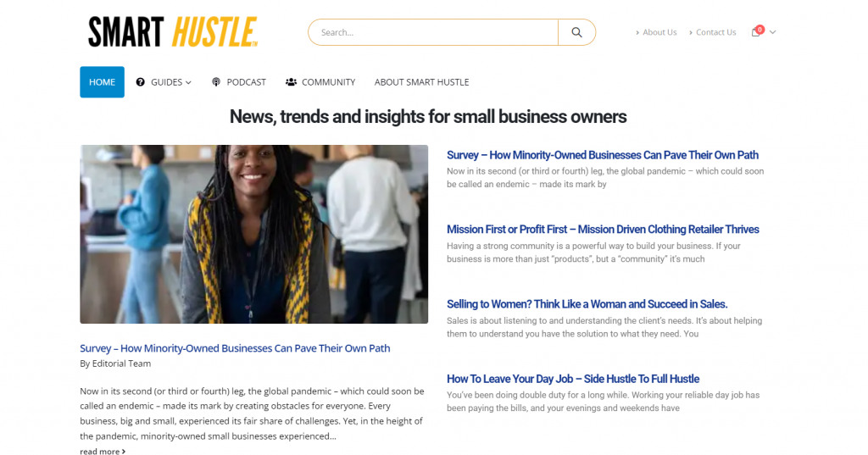Open the About Smart Hustle menu item
The width and height of the screenshot is (868, 455).
click(x=421, y=82)
